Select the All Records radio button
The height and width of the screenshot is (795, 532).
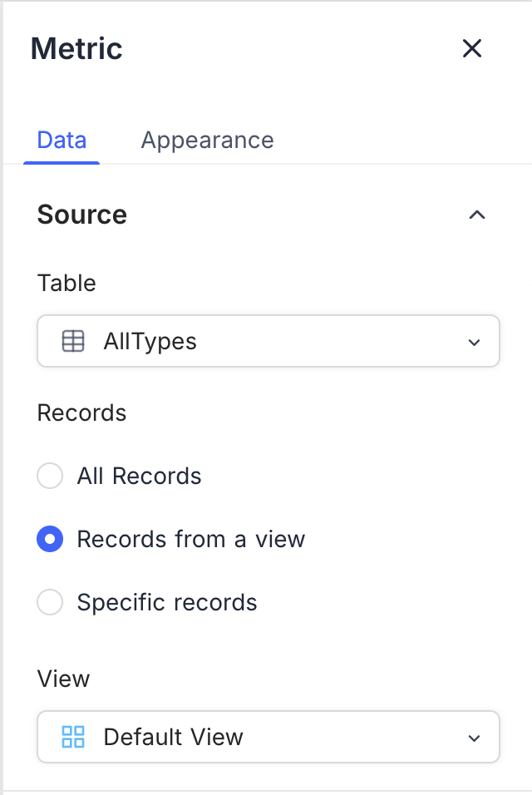coord(50,477)
